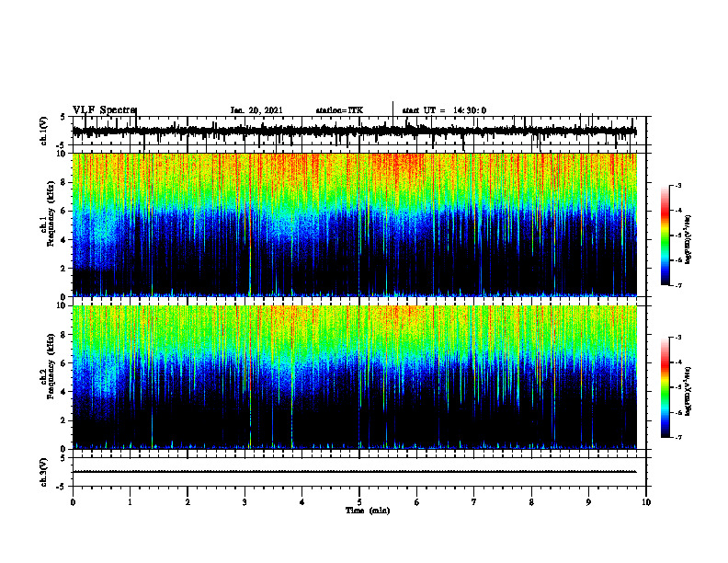Click time axis tick label "4"

pos(302,502)
